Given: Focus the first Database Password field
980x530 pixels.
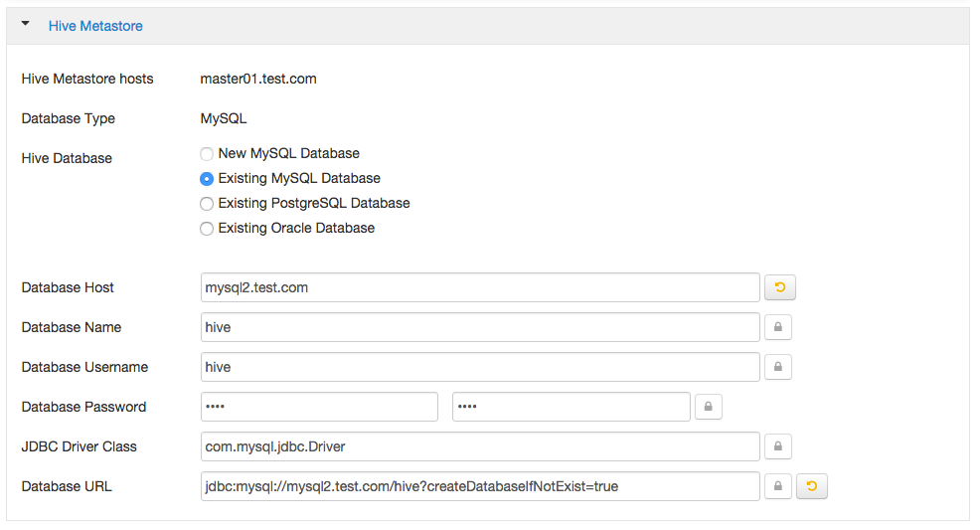Looking at the screenshot, I should [319, 407].
